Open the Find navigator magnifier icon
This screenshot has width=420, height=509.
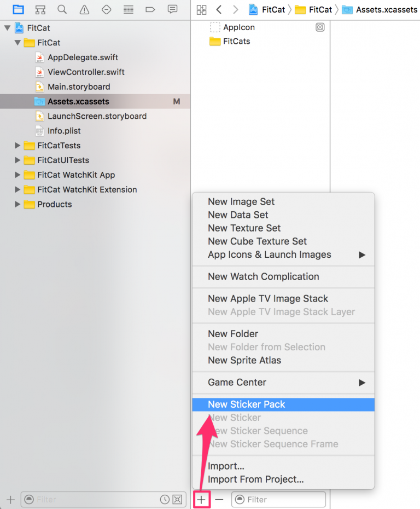(x=62, y=9)
